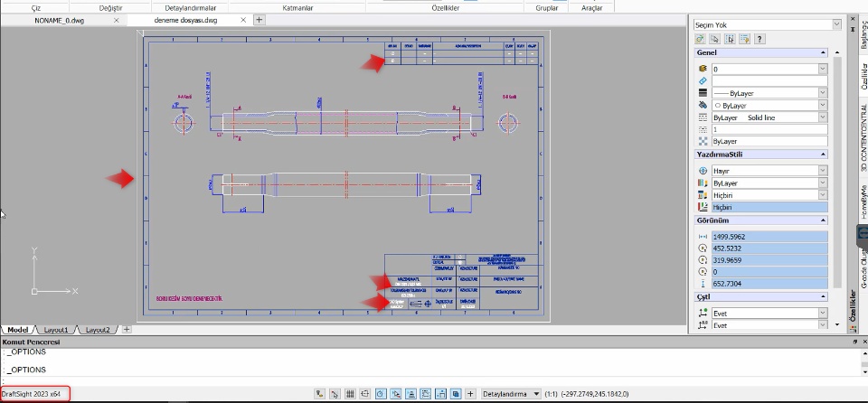
Task: Collapse the Genel section
Action: (823, 52)
